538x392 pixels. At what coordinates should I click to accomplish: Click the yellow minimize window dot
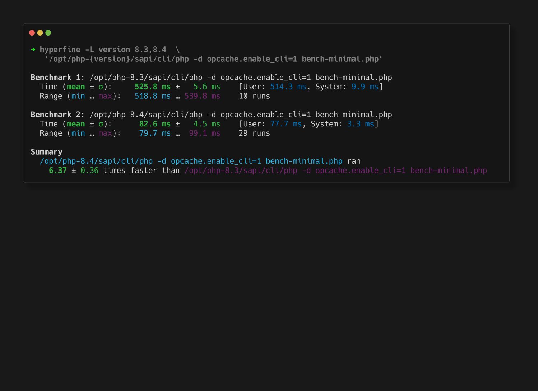40,33
